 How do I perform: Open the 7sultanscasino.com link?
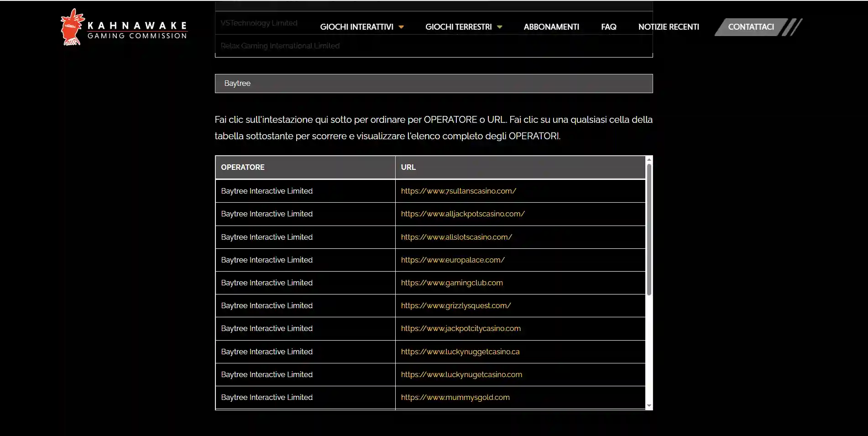[x=458, y=191]
